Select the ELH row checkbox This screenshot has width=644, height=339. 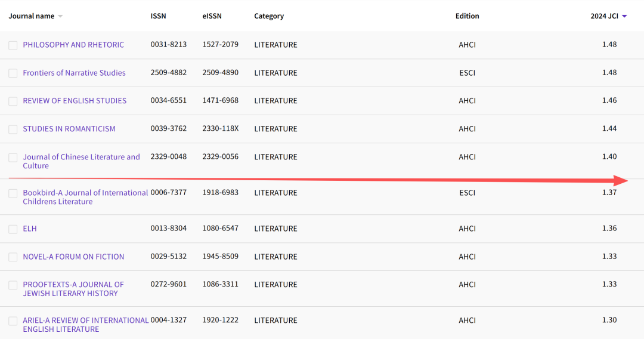coord(13,229)
